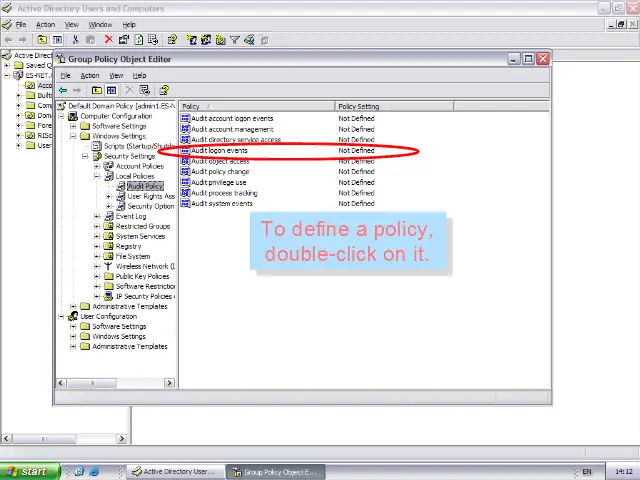Open Help menu in Group Policy Object Editor
Image resolution: width=640 pixels, height=480 pixels.
139,76
